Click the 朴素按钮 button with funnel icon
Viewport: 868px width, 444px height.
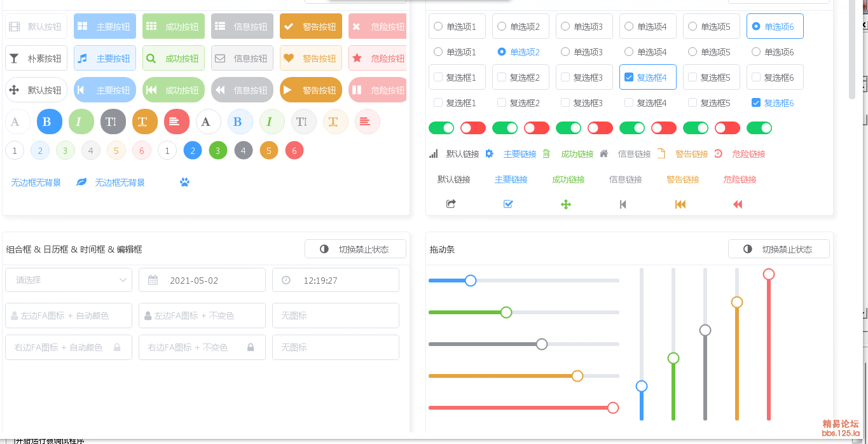click(36, 59)
